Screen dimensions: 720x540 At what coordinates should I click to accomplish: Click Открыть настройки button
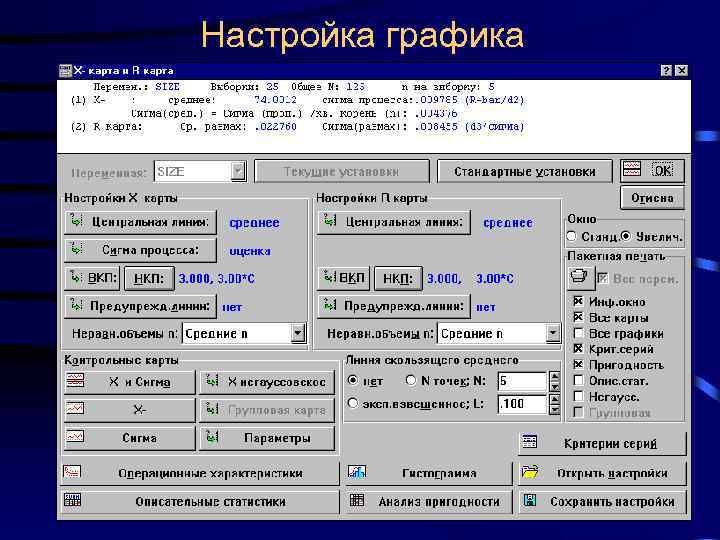[602, 473]
